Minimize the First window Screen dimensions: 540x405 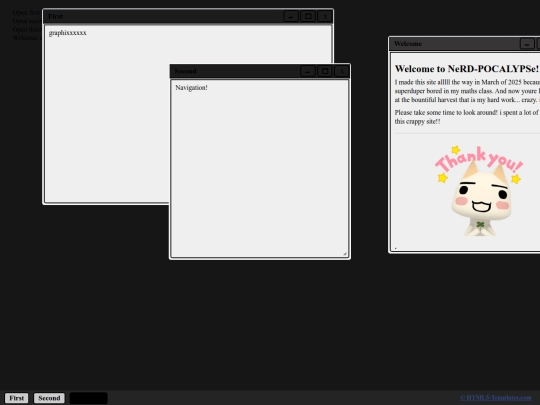291,16
